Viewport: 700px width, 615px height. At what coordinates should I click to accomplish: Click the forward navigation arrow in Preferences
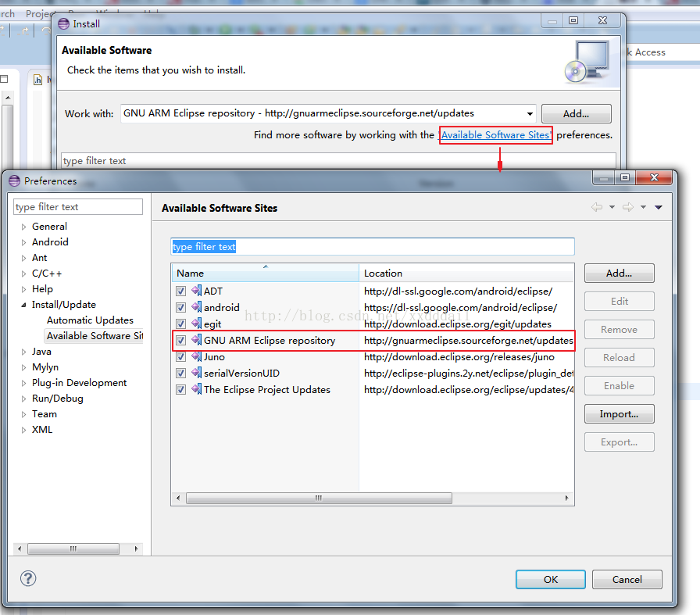628,207
